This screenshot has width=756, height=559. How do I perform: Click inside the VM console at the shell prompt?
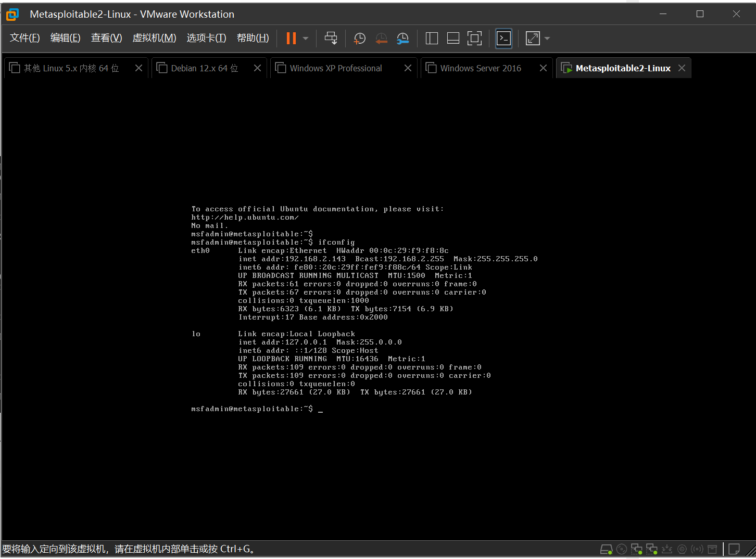coord(257,409)
